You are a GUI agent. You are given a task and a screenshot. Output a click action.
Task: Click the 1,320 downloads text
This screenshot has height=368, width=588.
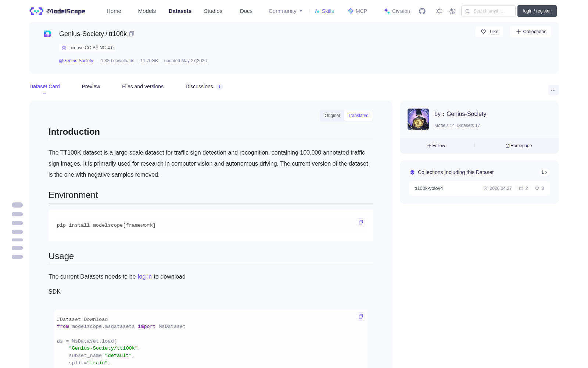tap(118, 61)
